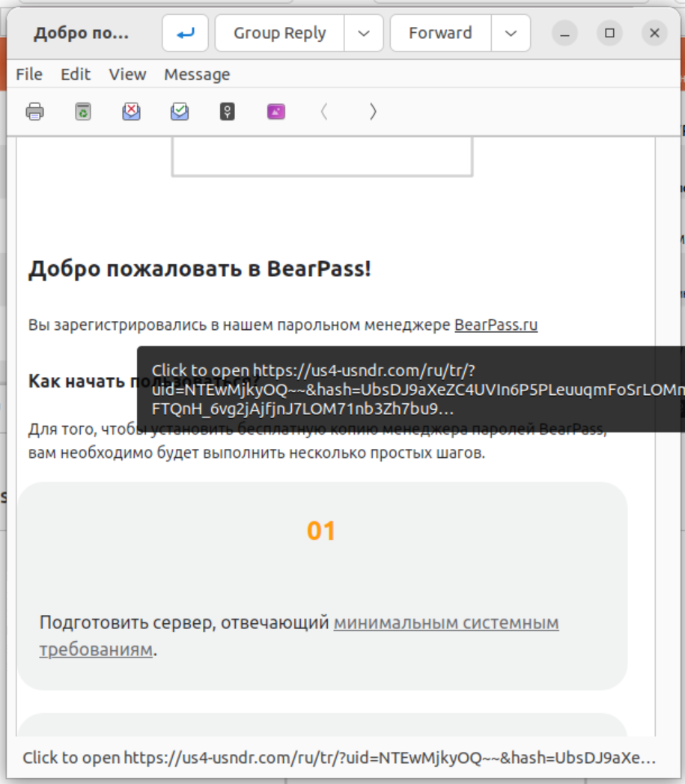Screen dimensions: 685x784
Task: Go to the next message
Action: [x=373, y=112]
